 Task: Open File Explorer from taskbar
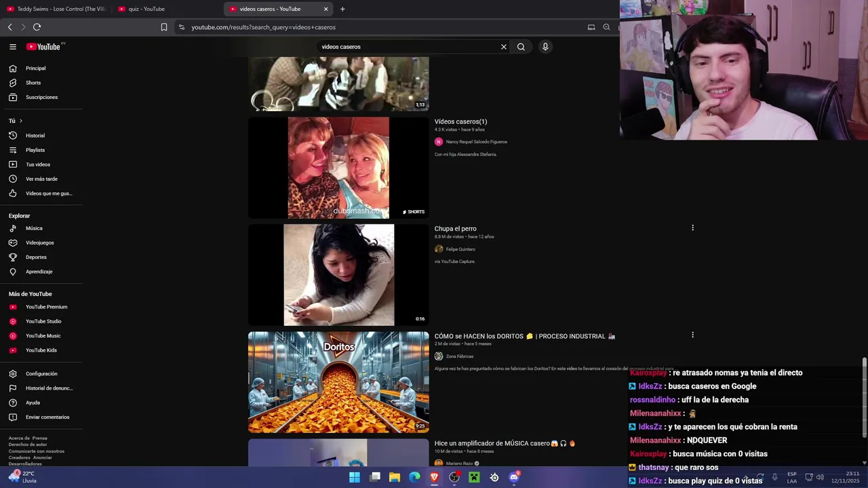pyautogui.click(x=395, y=477)
